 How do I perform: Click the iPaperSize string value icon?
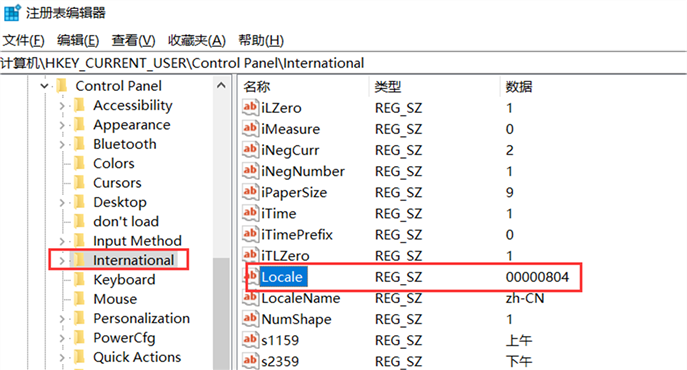click(250, 192)
